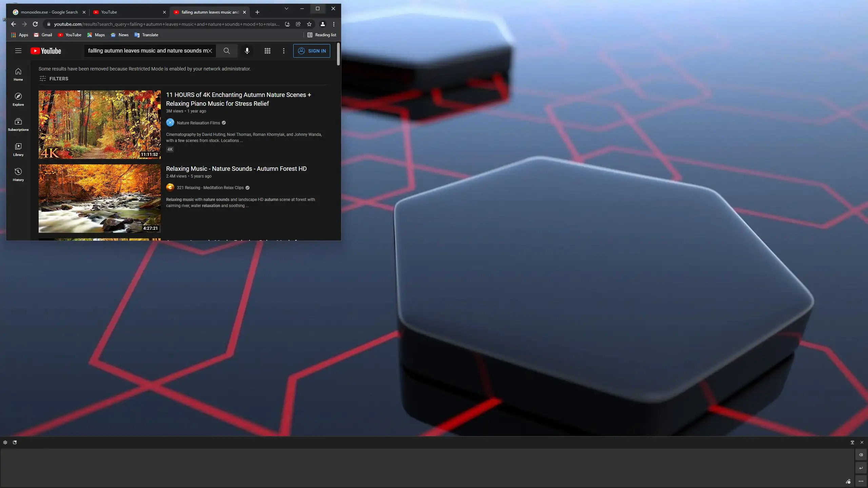Screen dimensions: 868x488
Task: Click the search magnifier button
Action: click(227, 51)
